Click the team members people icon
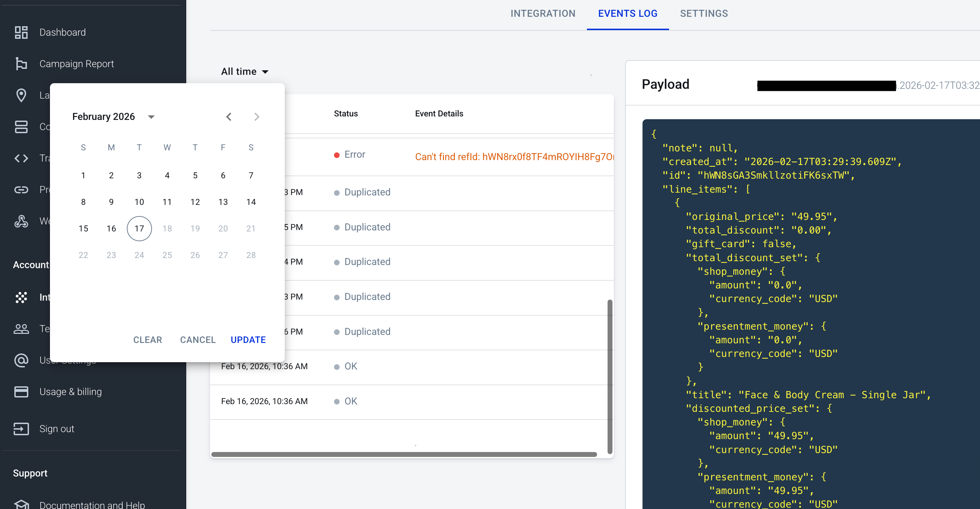The image size is (980, 509). click(x=21, y=329)
